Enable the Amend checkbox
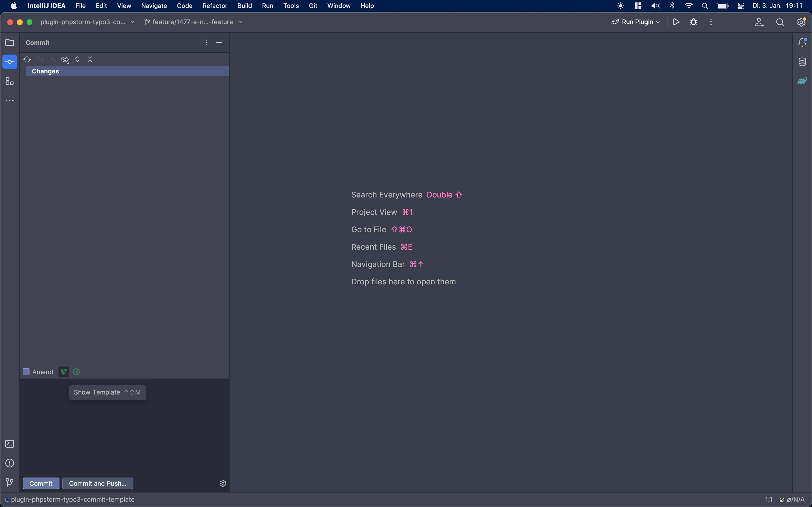This screenshot has width=812, height=507. [x=26, y=372]
